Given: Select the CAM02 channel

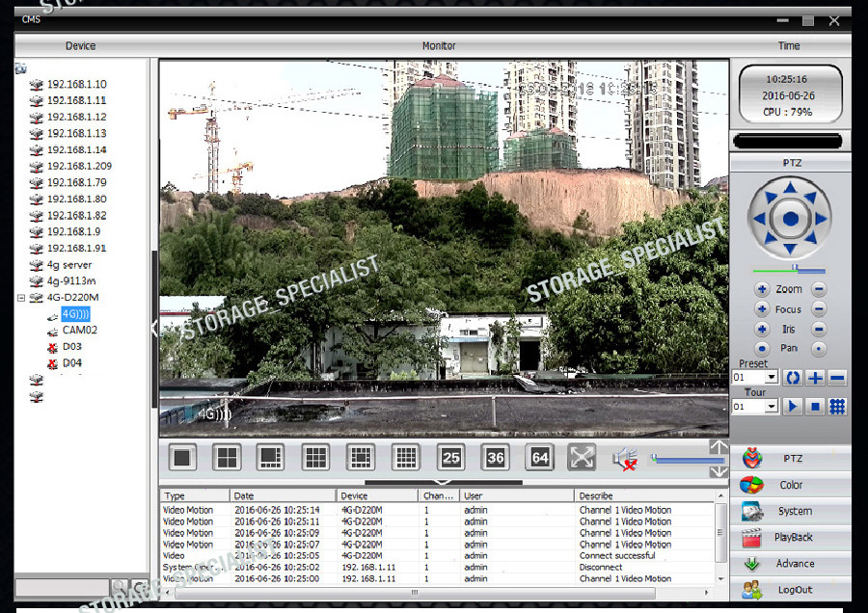Looking at the screenshot, I should [x=80, y=331].
